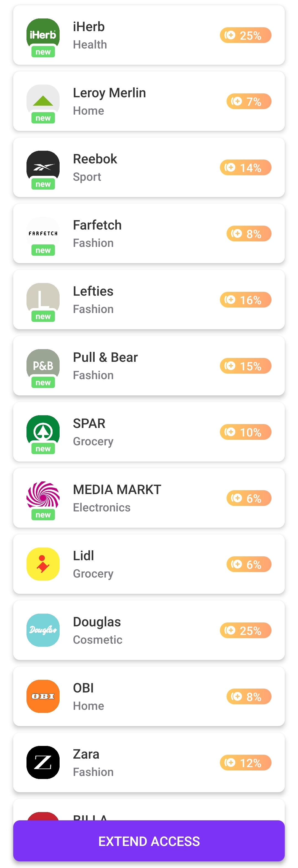The width and height of the screenshot is (298, 868).
Task: Open the orange OBI logo icon
Action: point(43,696)
